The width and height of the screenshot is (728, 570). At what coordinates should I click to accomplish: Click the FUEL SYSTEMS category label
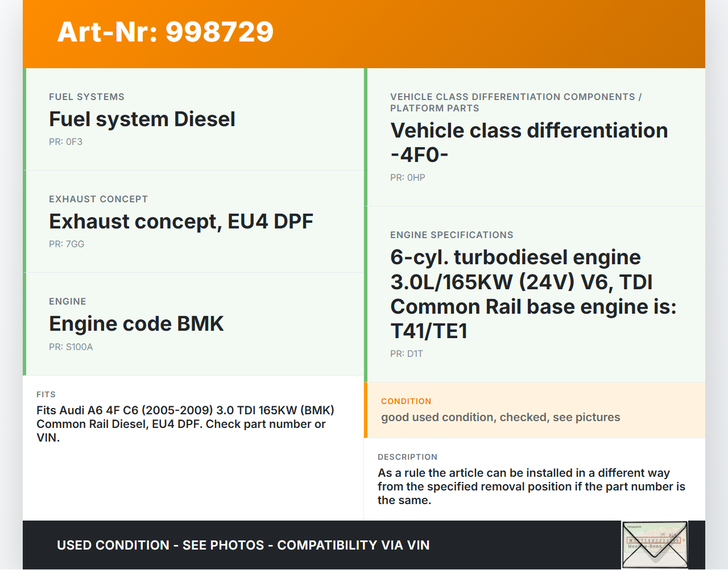click(x=86, y=97)
